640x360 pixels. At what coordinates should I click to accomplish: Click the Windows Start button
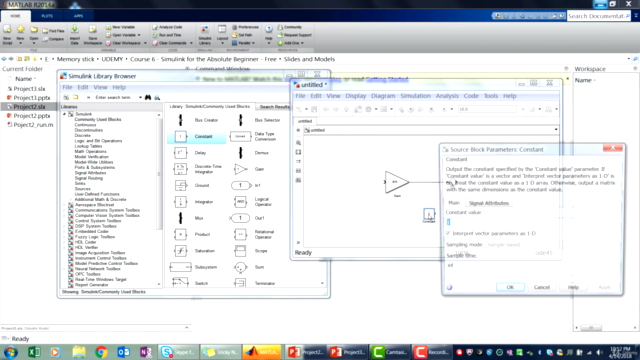(10, 352)
